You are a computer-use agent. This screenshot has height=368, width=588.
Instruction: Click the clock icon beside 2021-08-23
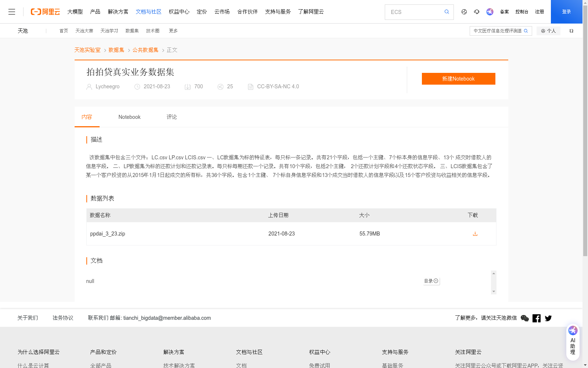137,87
